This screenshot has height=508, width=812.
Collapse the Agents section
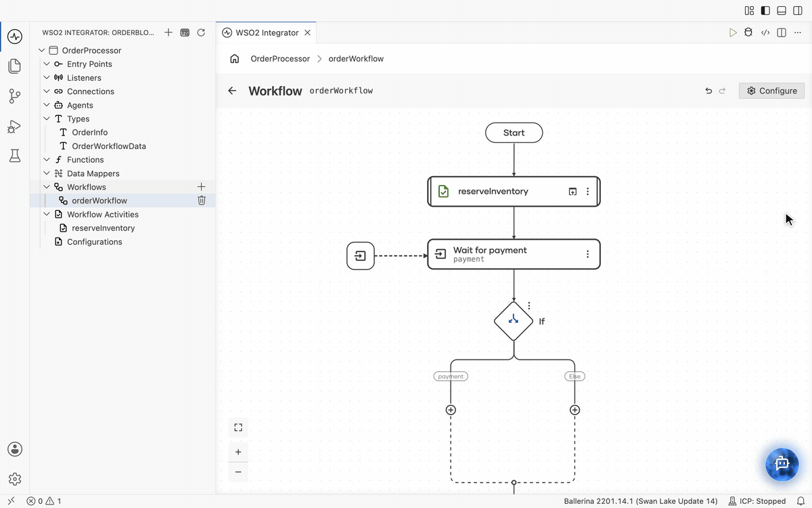(x=47, y=105)
